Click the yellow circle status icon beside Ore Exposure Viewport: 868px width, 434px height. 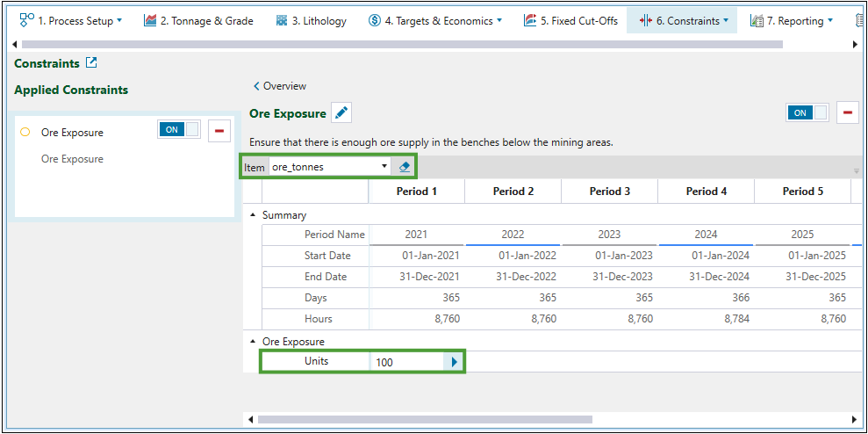coord(25,133)
